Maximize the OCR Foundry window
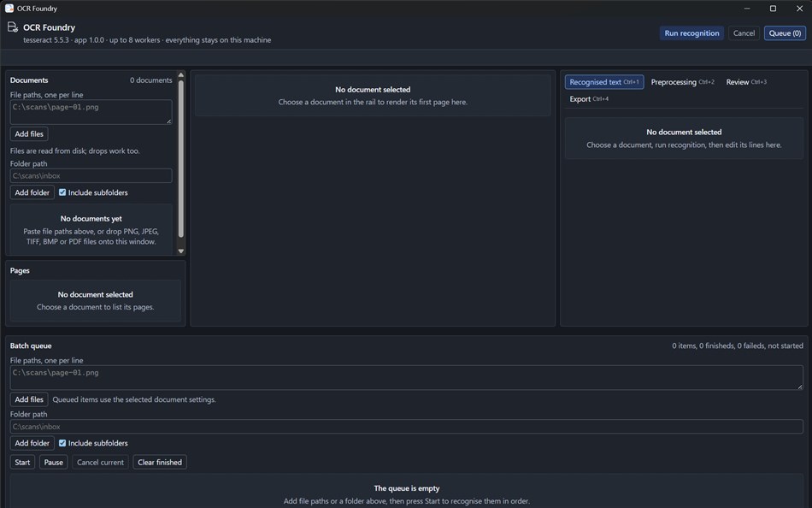 [x=774, y=9]
